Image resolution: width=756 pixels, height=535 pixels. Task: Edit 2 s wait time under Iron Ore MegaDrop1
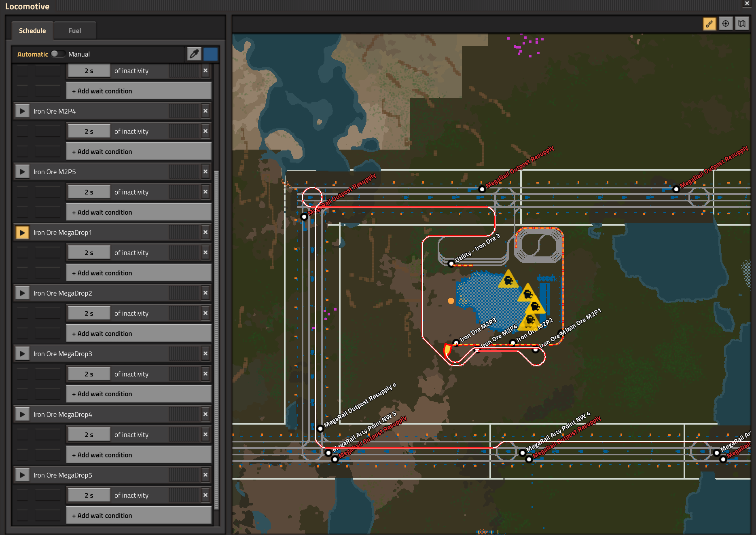pos(89,253)
